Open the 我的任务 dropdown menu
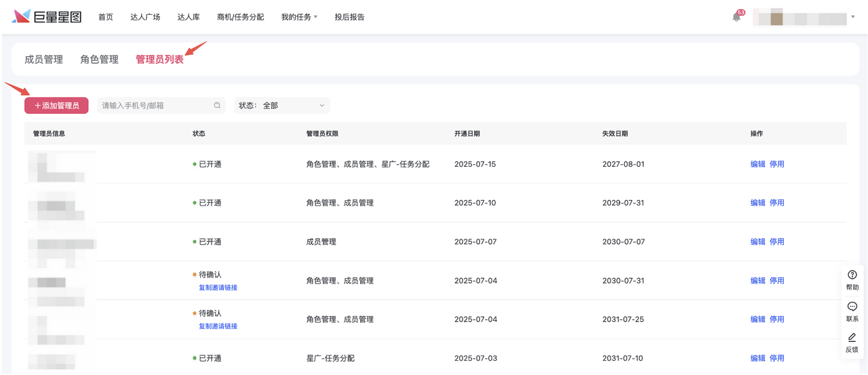 (x=299, y=17)
